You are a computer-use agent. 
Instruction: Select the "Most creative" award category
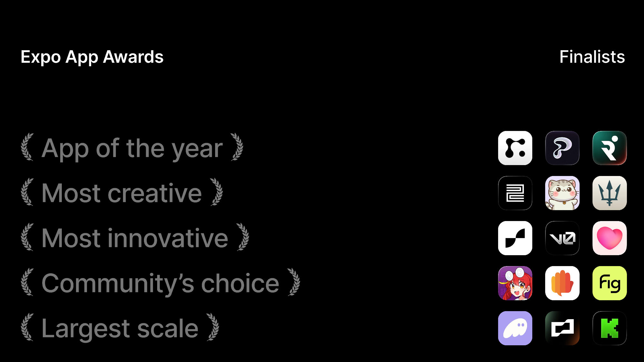(122, 193)
